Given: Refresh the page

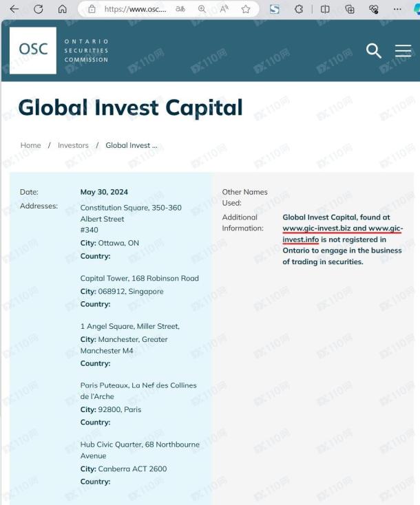Looking at the screenshot, I should point(38,9).
